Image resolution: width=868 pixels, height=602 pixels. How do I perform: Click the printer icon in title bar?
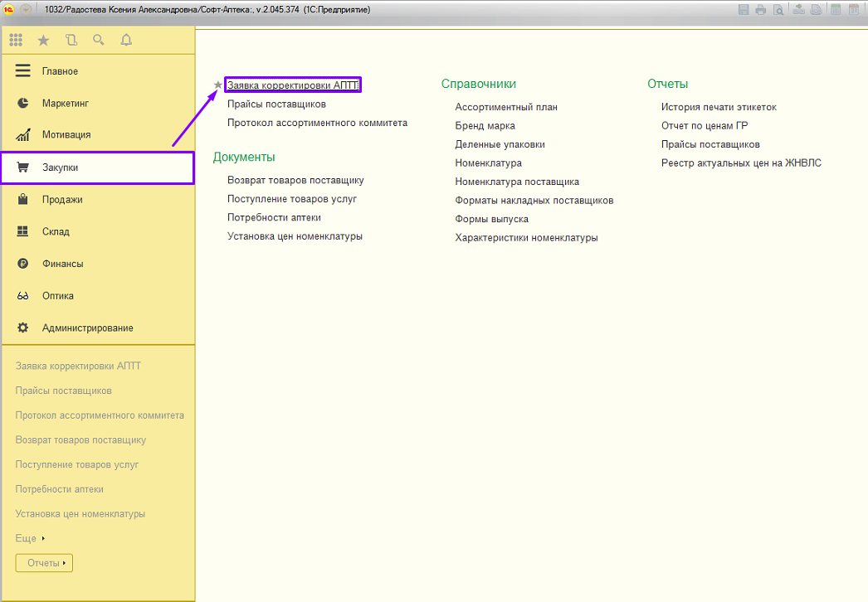coord(760,10)
